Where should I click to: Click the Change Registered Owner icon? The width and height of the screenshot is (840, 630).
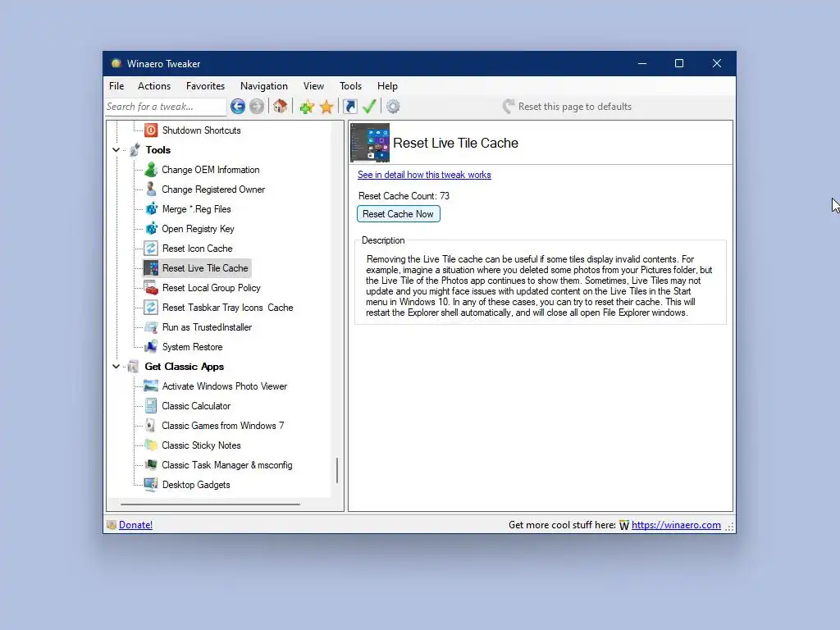[x=151, y=189]
